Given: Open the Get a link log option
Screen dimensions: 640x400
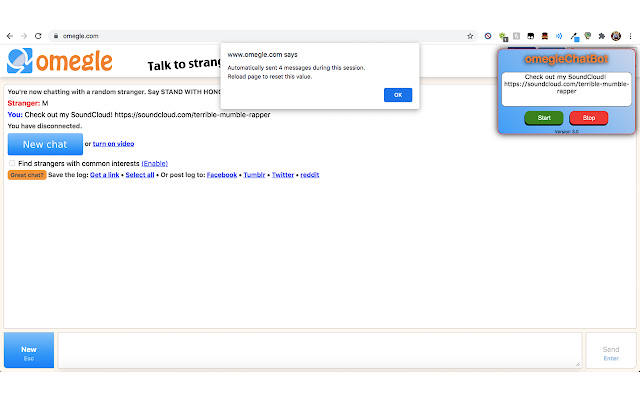Looking at the screenshot, I should click(104, 175).
